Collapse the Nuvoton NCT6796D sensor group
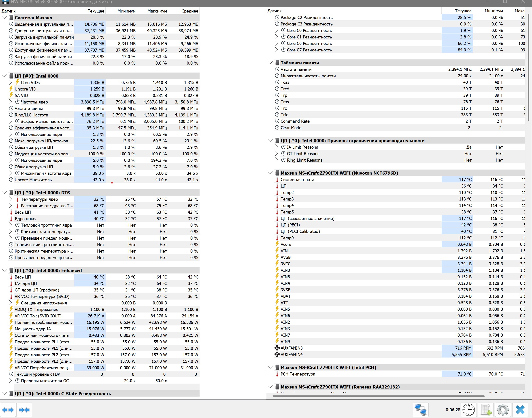Image resolution: width=532 pixels, height=418 pixels. tap(270, 173)
